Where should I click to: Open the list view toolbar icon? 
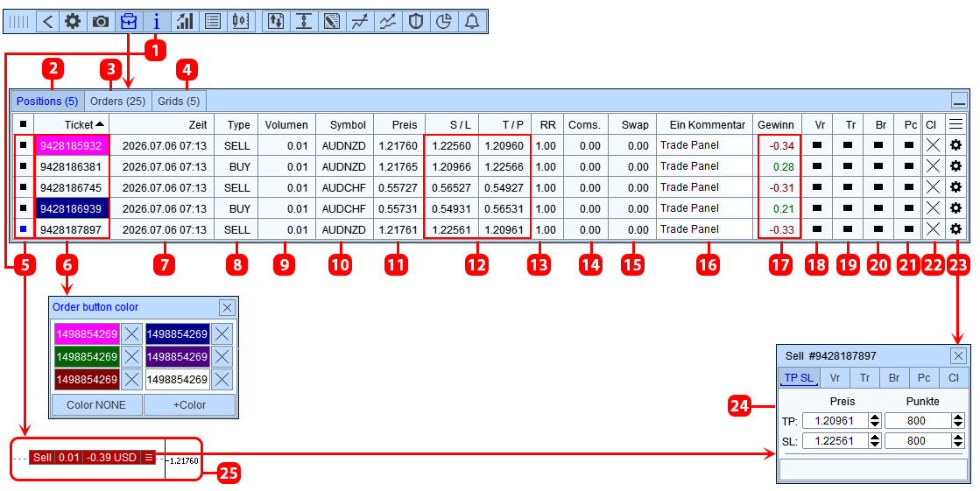[x=213, y=21]
